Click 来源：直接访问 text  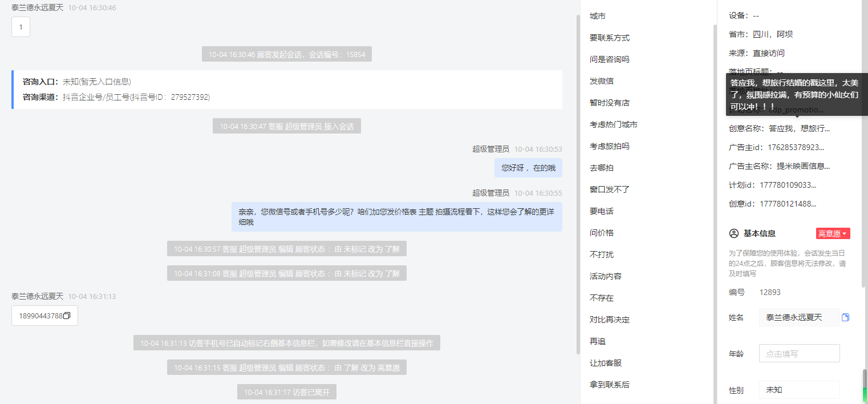coord(757,53)
